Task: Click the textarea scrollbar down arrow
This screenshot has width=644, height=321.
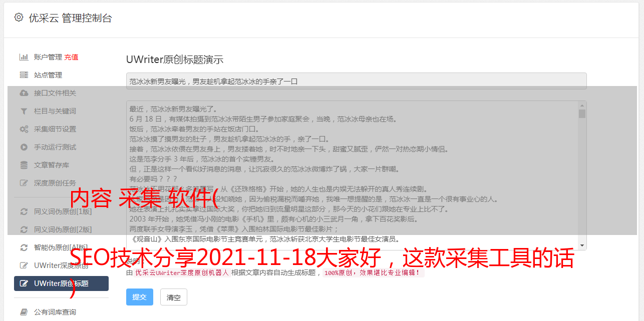Action: click(582, 245)
